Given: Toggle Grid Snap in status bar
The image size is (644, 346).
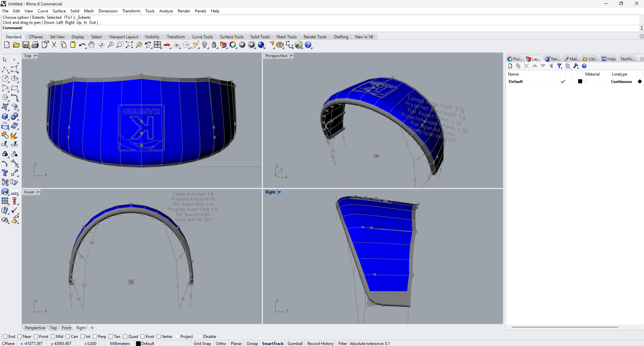Looking at the screenshot, I should point(202,343).
